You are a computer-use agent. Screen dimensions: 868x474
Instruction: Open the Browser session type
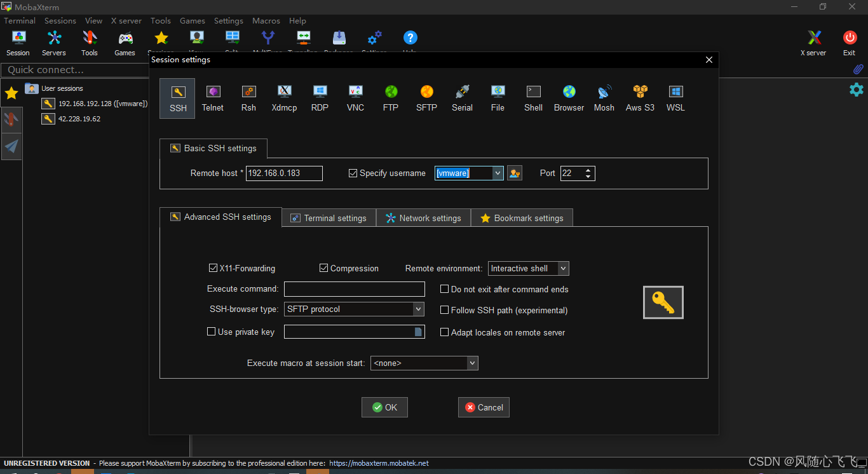pyautogui.click(x=569, y=98)
